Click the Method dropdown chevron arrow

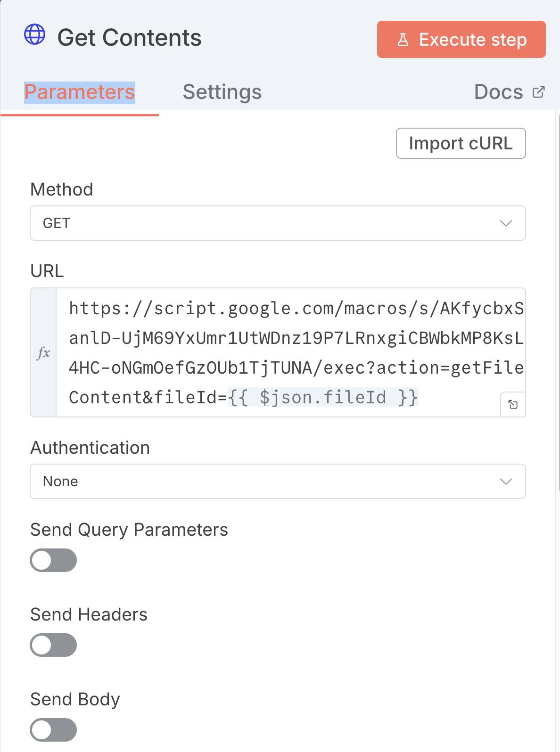tap(506, 223)
